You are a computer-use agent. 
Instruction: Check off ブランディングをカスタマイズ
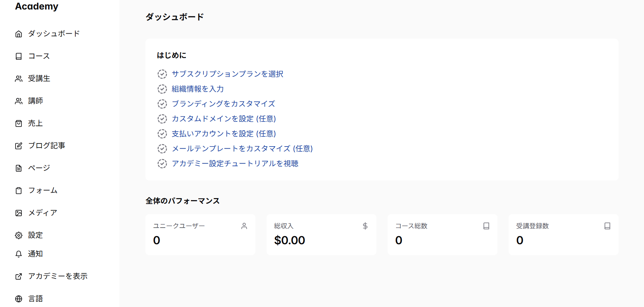[162, 104]
